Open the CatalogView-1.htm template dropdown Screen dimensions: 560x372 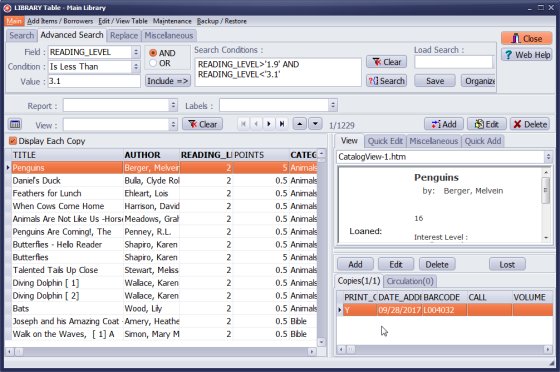click(548, 157)
